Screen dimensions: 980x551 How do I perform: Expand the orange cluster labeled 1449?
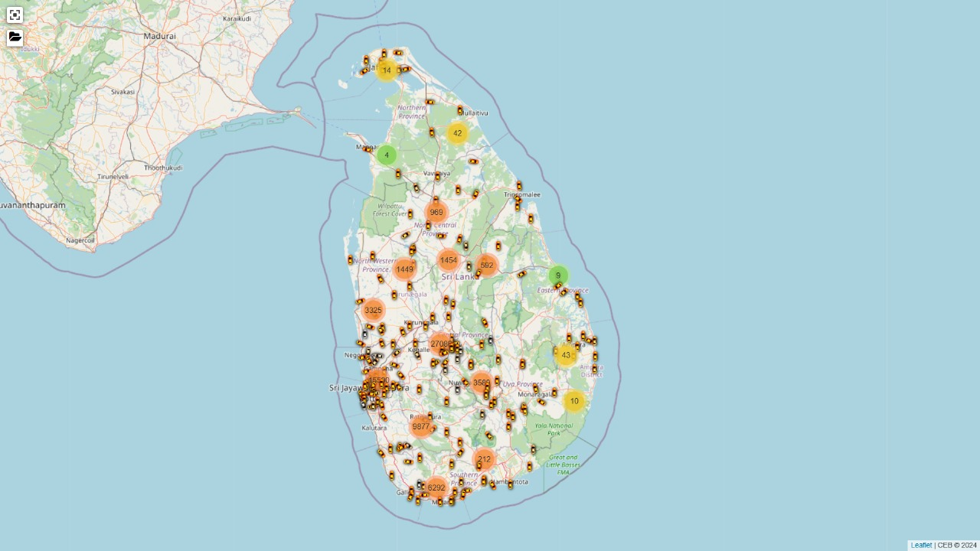click(x=404, y=269)
